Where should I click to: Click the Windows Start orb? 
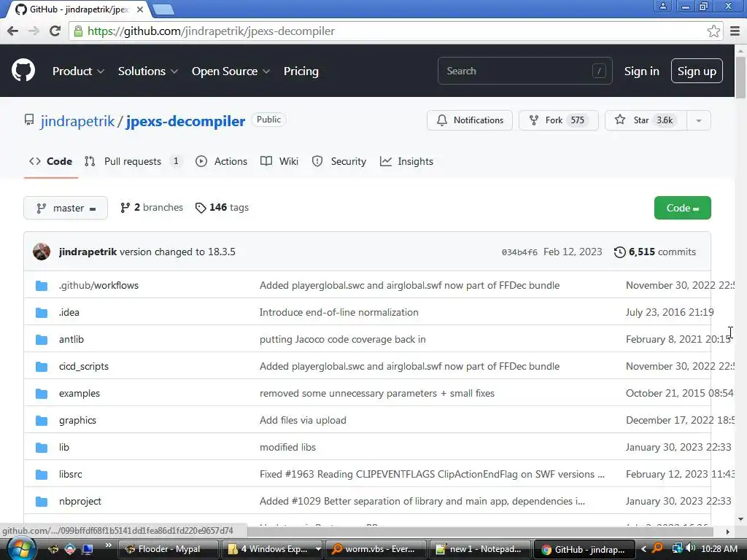pyautogui.click(x=21, y=549)
